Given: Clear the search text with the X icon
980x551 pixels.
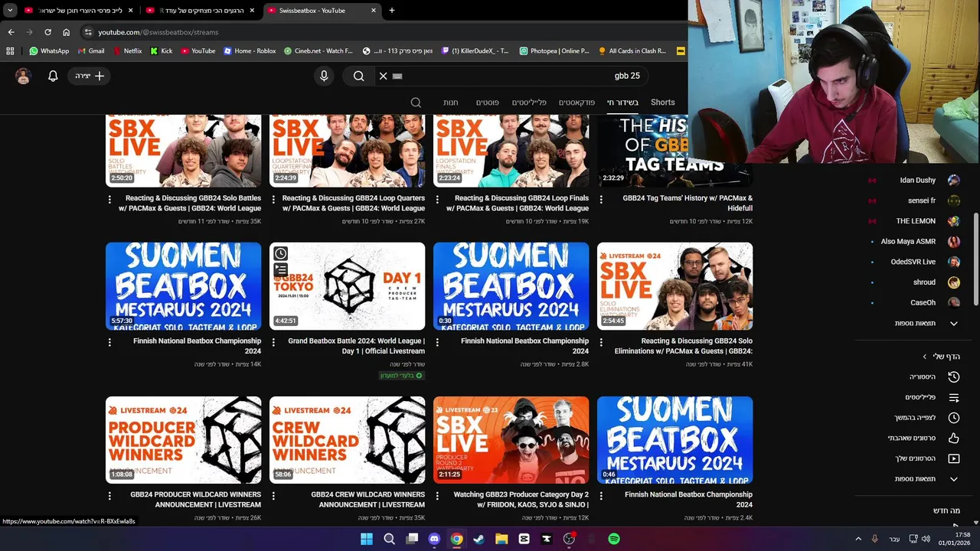Looking at the screenshot, I should click(x=384, y=76).
